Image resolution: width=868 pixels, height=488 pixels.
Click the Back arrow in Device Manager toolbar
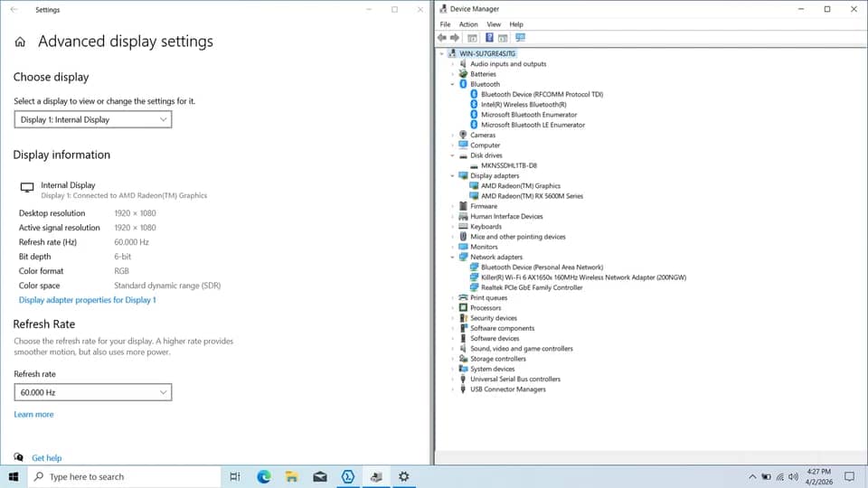(x=442, y=38)
